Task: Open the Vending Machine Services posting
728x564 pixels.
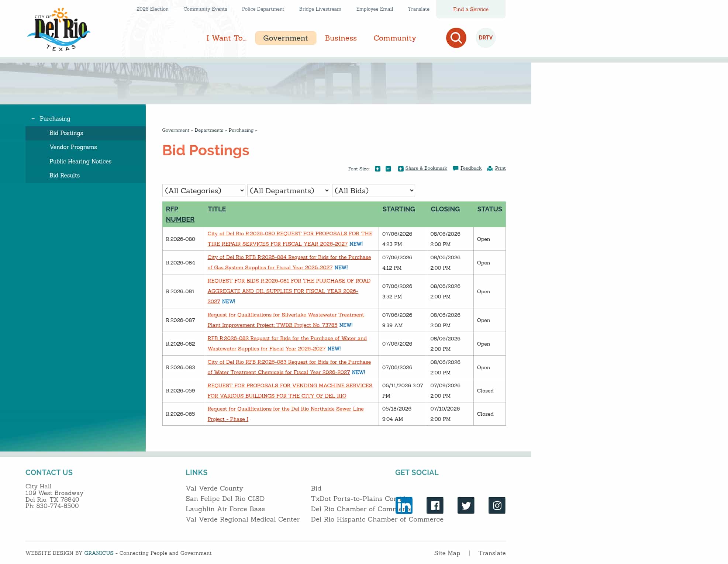Action: (290, 391)
